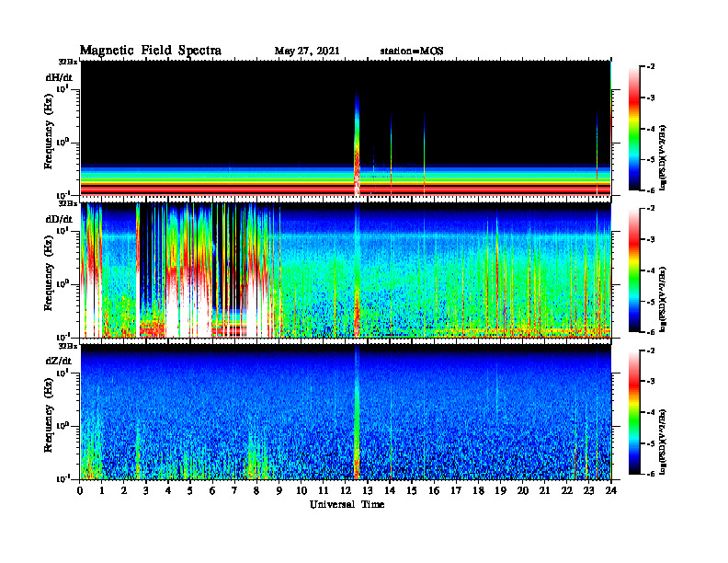Click the "station=MOS" label
The image size is (728, 563).
pos(412,52)
